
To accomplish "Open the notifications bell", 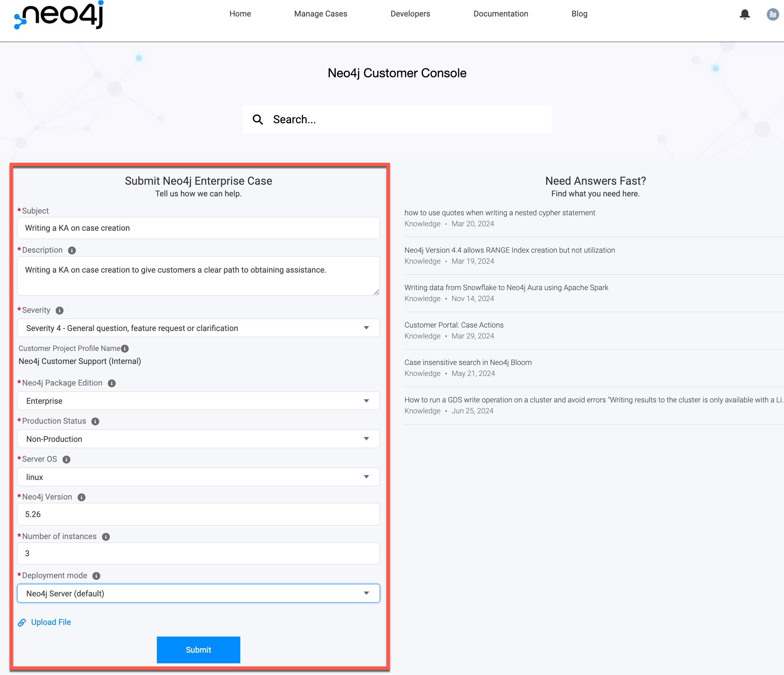I will pos(745,14).
